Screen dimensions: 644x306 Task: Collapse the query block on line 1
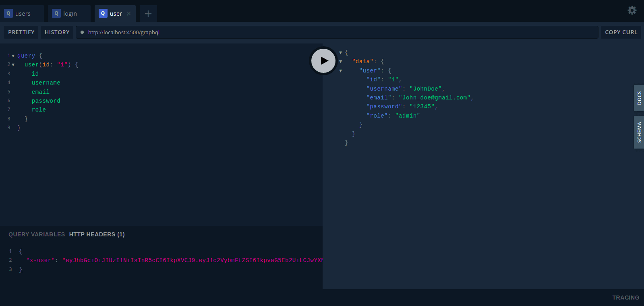13,56
